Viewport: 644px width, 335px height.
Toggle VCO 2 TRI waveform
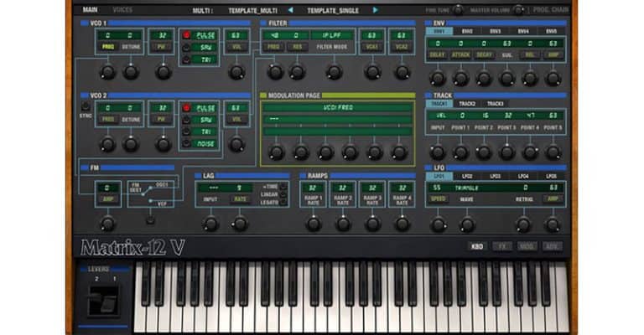coord(186,131)
